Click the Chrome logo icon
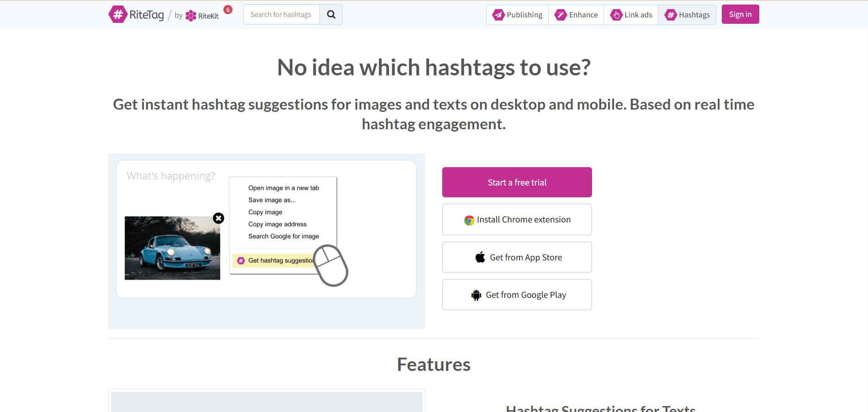Image resolution: width=868 pixels, height=412 pixels. click(x=469, y=220)
